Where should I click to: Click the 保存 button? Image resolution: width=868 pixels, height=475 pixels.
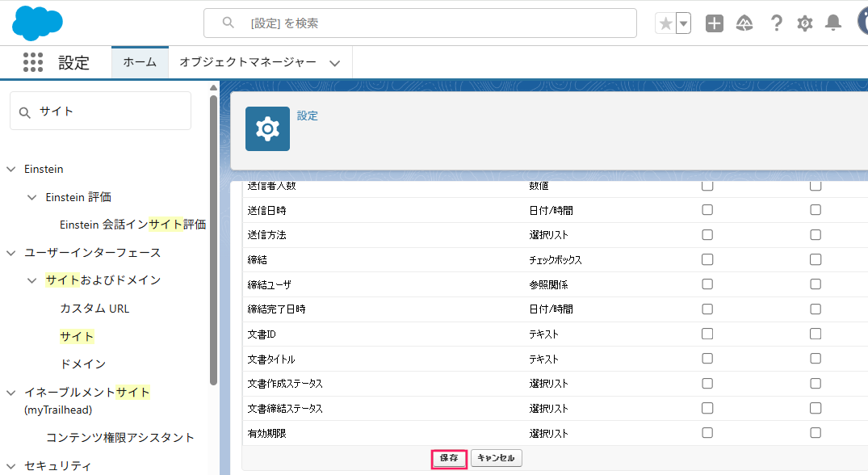tap(449, 458)
